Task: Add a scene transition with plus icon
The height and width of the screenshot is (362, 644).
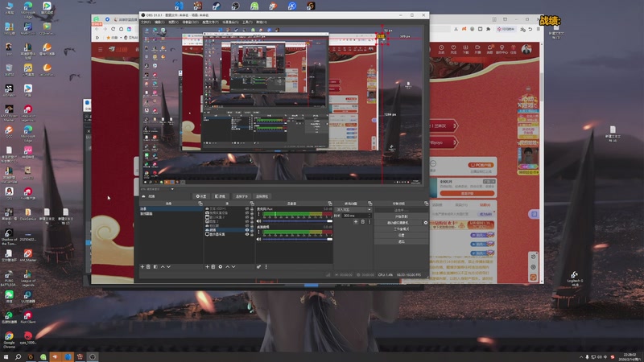Action: tap(356, 222)
